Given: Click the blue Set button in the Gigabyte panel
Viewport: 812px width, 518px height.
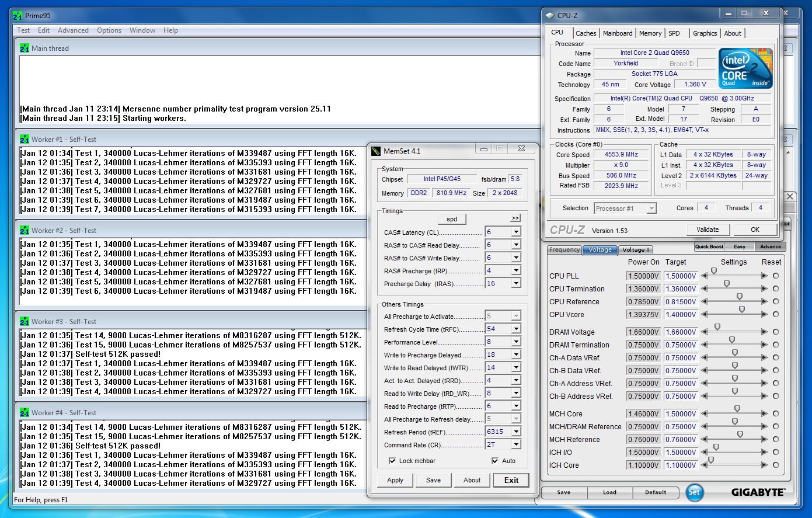Looking at the screenshot, I should click(x=694, y=492).
